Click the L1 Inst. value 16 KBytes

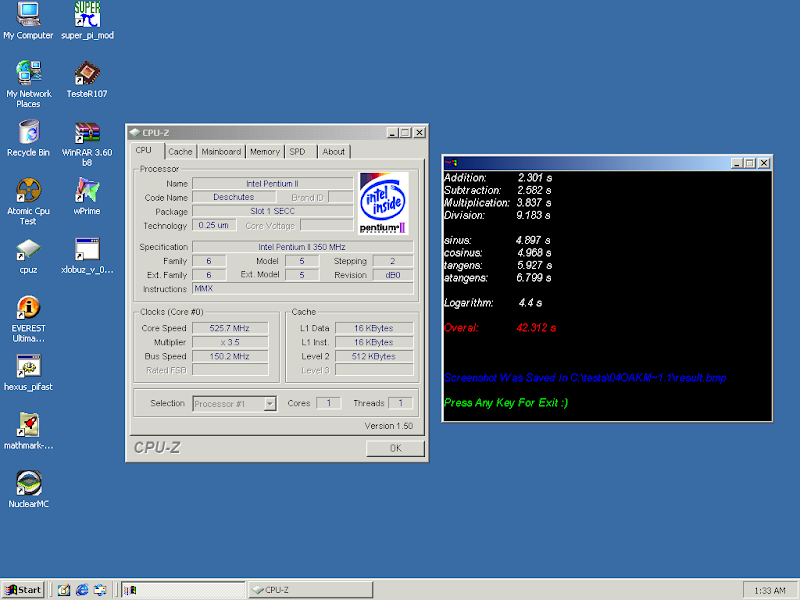pos(373,342)
